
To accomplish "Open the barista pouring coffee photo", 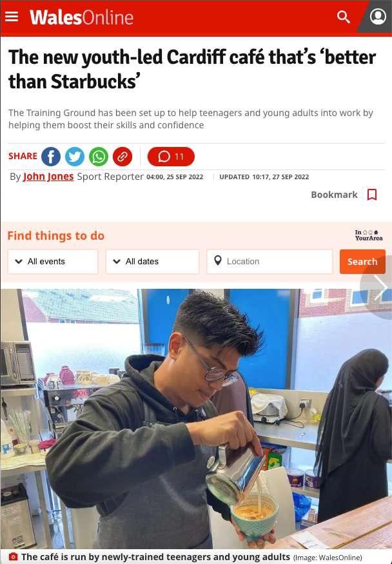I will tap(196, 419).
